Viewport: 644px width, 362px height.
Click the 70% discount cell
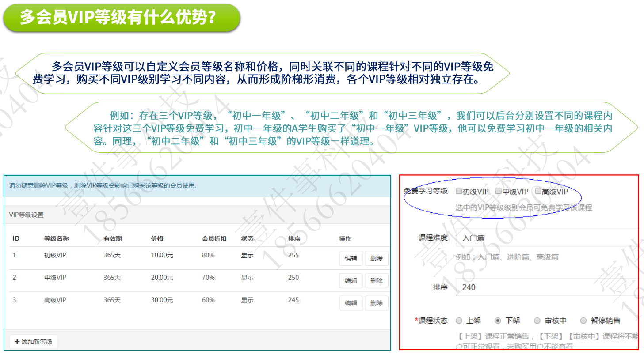pos(208,278)
